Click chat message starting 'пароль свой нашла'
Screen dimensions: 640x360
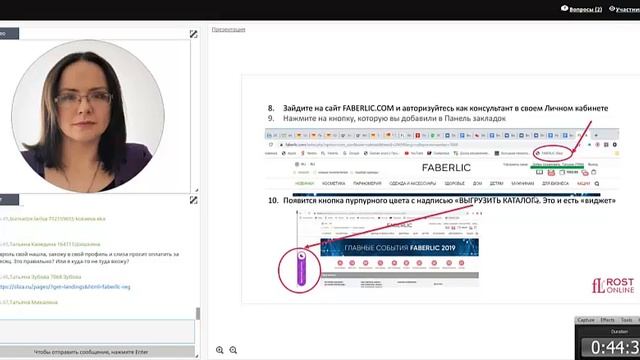[x=89, y=258]
